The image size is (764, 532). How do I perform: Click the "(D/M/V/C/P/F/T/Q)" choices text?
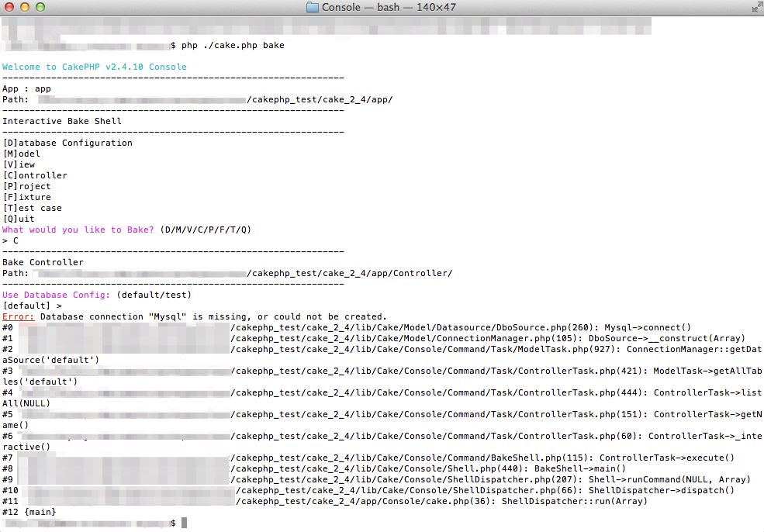[x=206, y=230]
